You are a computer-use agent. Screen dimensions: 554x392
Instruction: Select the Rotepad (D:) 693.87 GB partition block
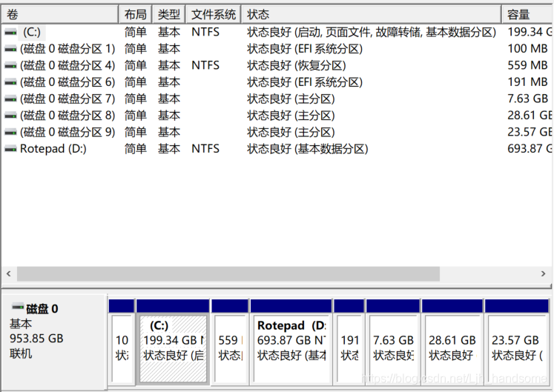pyautogui.click(x=291, y=342)
